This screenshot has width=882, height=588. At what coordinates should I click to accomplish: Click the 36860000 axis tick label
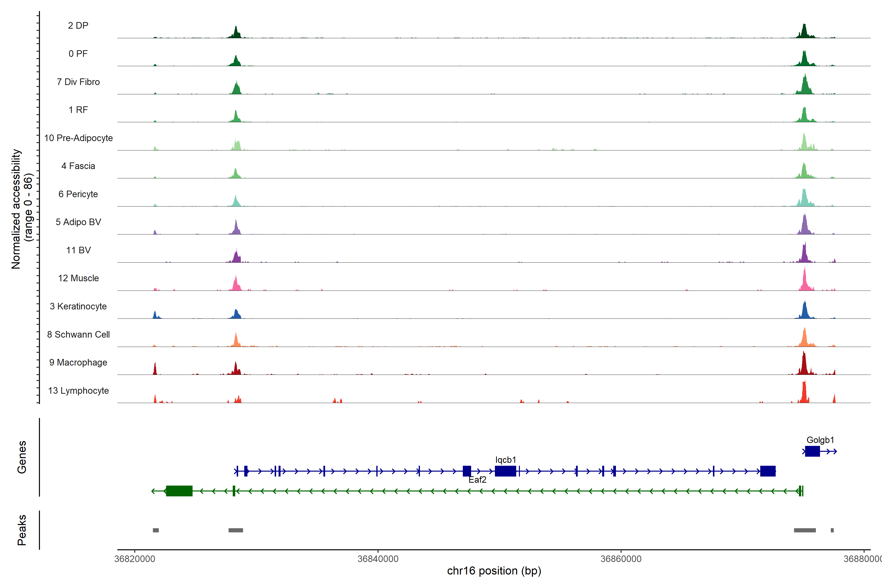click(621, 559)
